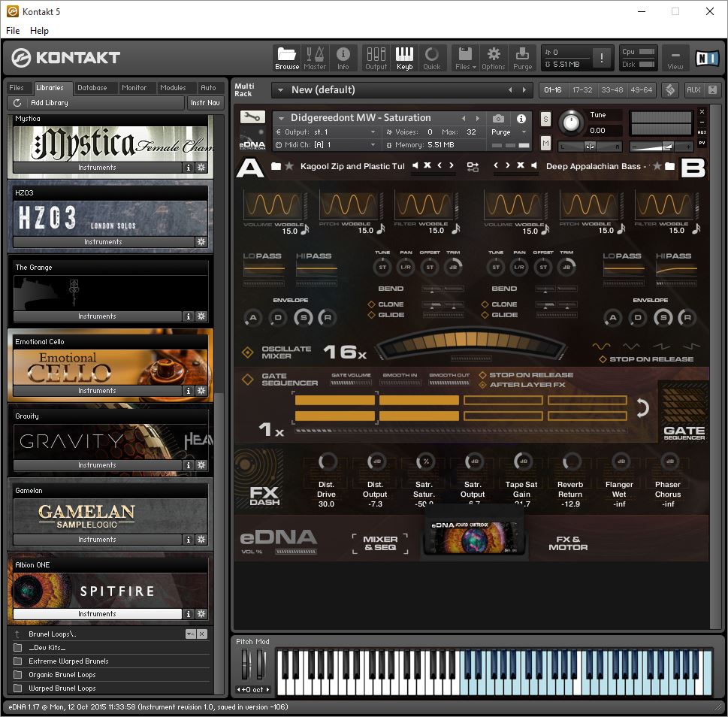The width and height of the screenshot is (728, 717).
Task: Click the Purge toolbar icon
Action: [522, 58]
